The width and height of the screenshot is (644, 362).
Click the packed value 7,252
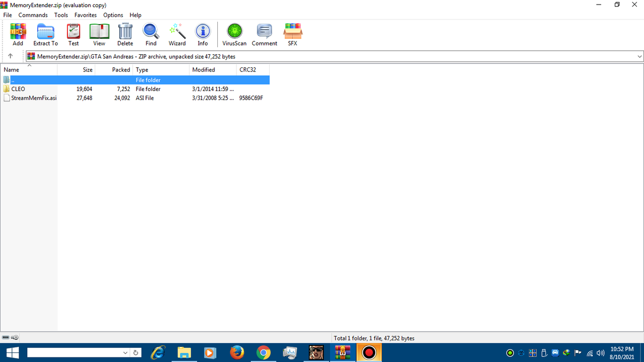click(123, 89)
